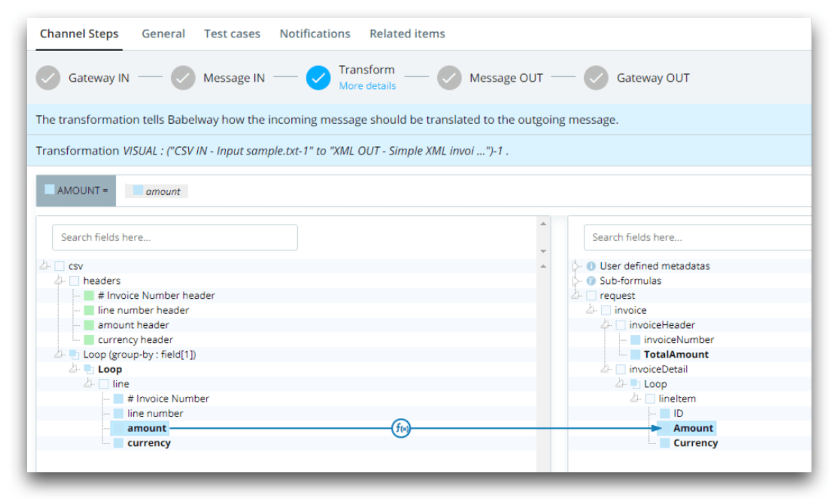835x504 pixels.
Task: Click the f(x) function icon on mapping line
Action: [401, 428]
